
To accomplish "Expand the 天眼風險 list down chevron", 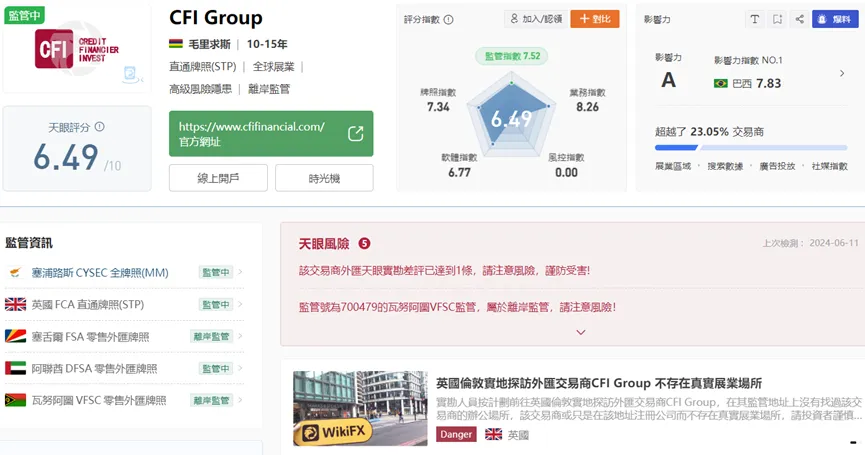I will [x=580, y=332].
